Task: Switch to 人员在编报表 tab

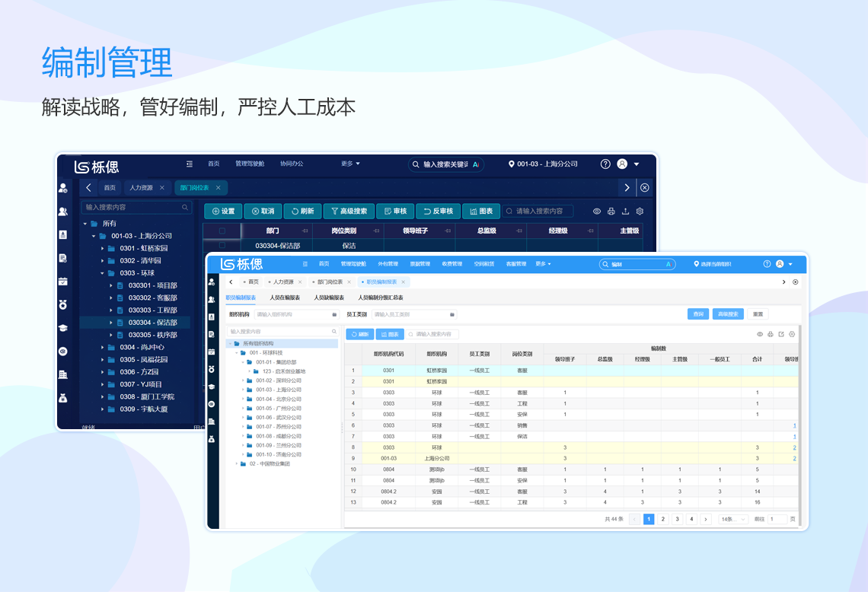Action: (x=285, y=298)
